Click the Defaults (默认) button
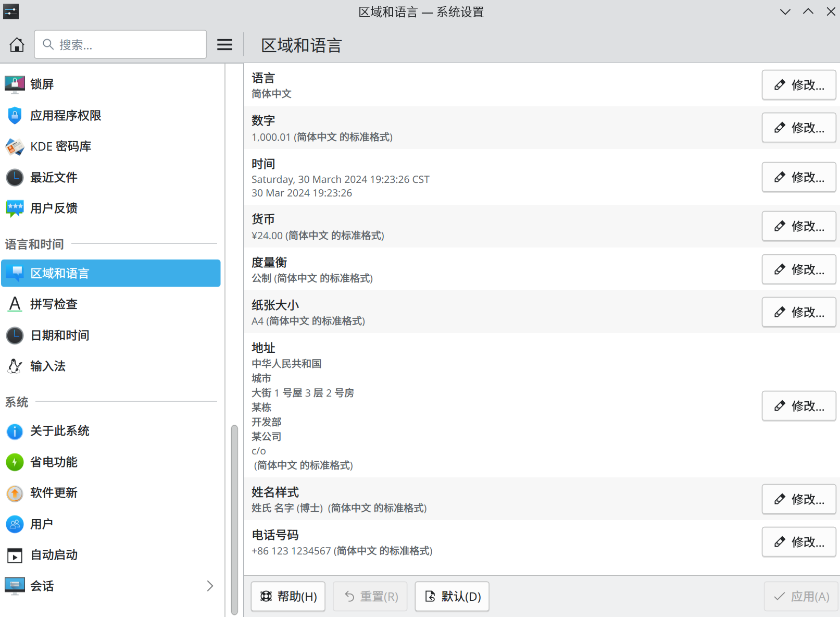 (452, 596)
